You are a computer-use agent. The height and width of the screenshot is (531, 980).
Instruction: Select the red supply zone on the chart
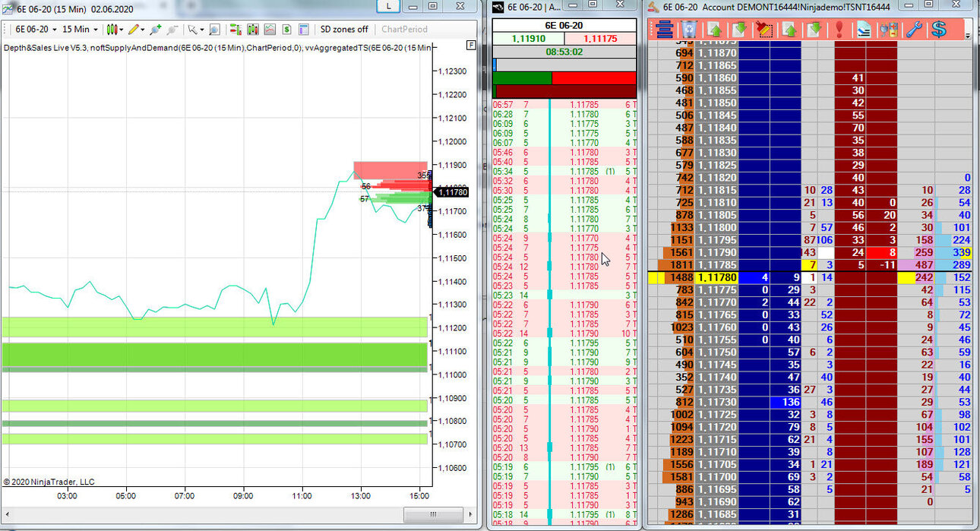pos(390,170)
